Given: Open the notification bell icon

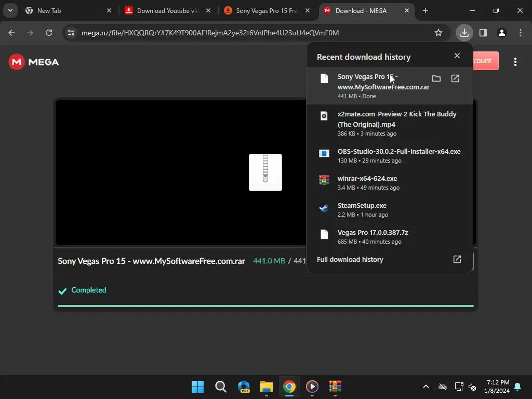Looking at the screenshot, I should pyautogui.click(x=518, y=387).
